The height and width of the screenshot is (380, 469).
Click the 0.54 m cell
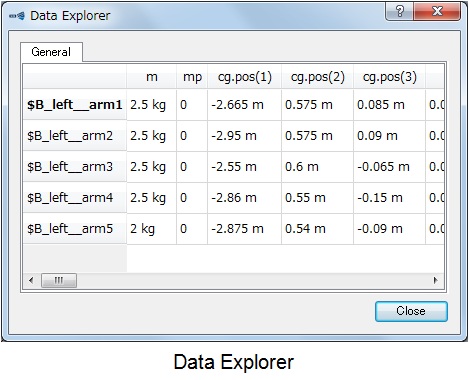(317, 229)
